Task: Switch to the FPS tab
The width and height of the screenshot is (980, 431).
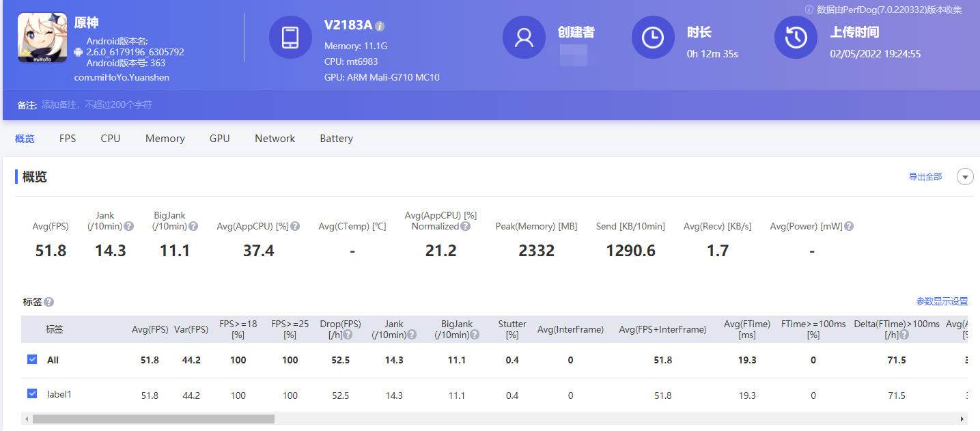Action: coord(68,139)
